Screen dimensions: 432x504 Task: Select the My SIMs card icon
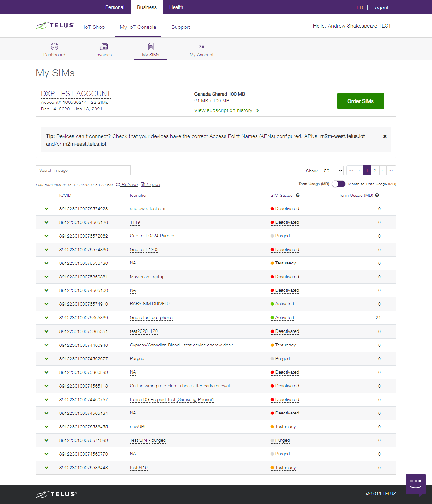[x=151, y=47]
